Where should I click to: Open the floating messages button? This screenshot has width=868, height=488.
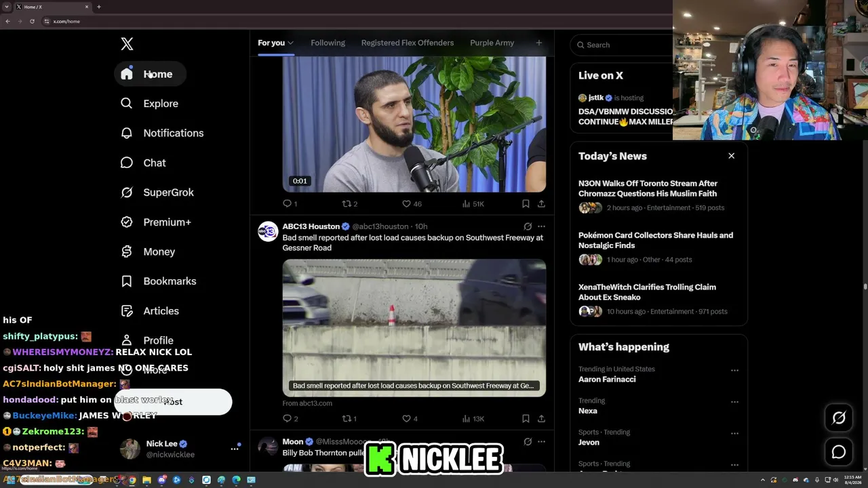pyautogui.click(x=839, y=452)
